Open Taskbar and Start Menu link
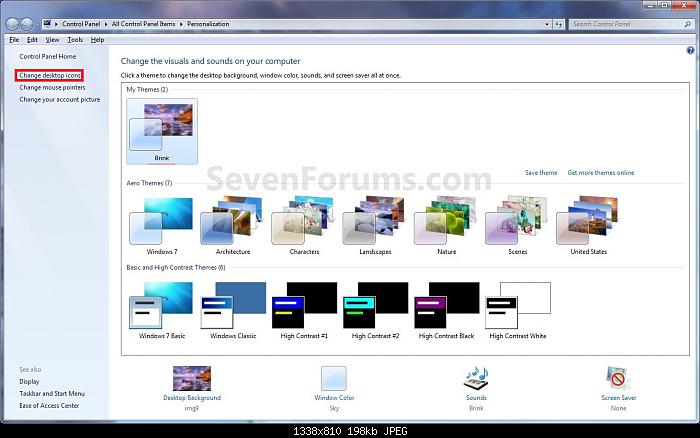The height and width of the screenshot is (438, 700). click(52, 393)
